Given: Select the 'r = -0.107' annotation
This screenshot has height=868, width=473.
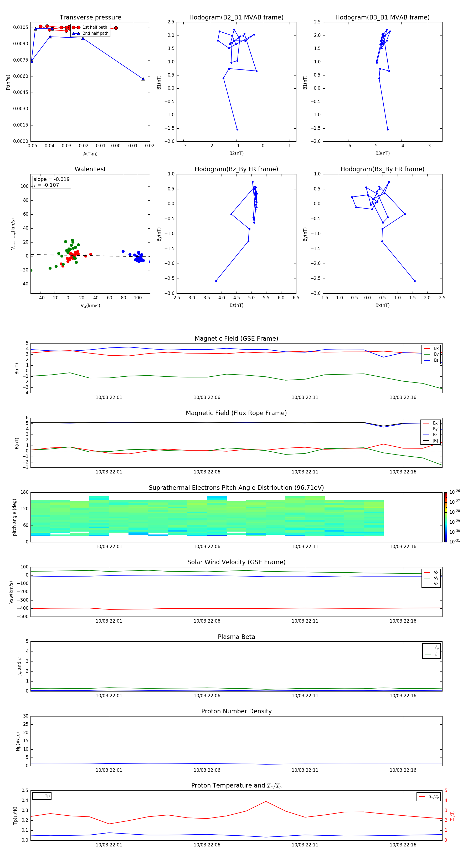Looking at the screenshot, I should point(47,185).
